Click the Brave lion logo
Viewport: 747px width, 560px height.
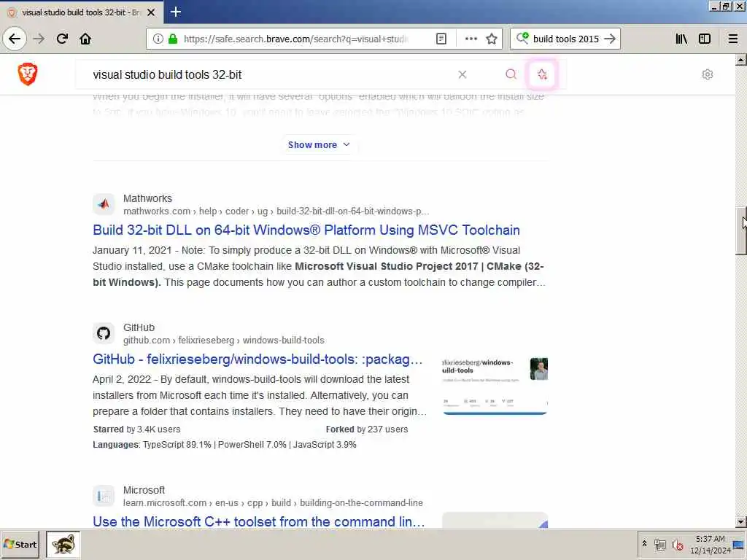[28, 74]
